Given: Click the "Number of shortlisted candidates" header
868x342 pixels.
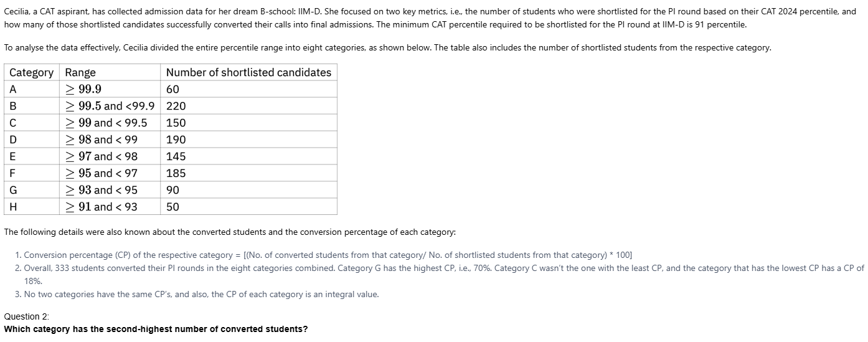Looking at the screenshot, I should click(248, 72).
